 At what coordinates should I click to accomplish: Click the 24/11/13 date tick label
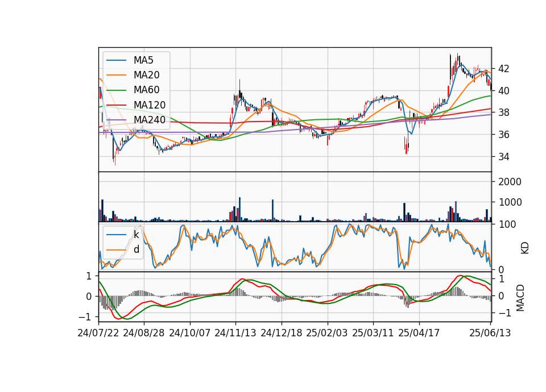(x=235, y=333)
